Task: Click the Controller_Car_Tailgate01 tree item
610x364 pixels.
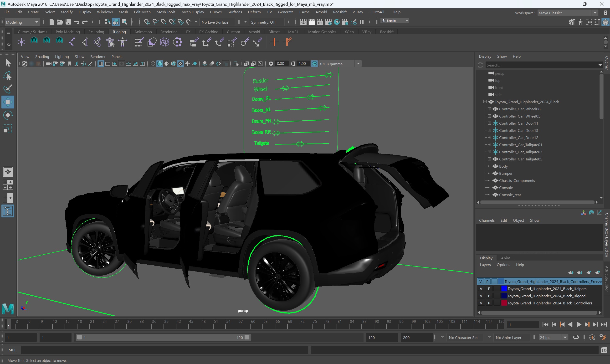Action: pos(521,144)
